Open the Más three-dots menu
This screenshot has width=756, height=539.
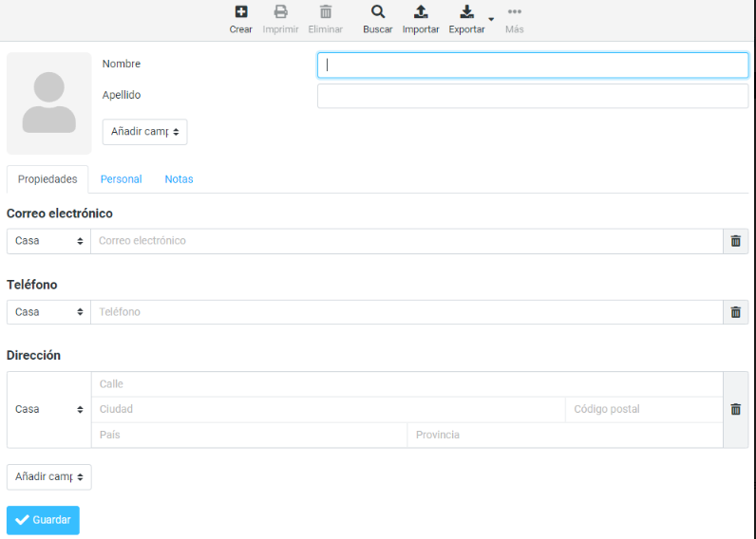coord(515,11)
